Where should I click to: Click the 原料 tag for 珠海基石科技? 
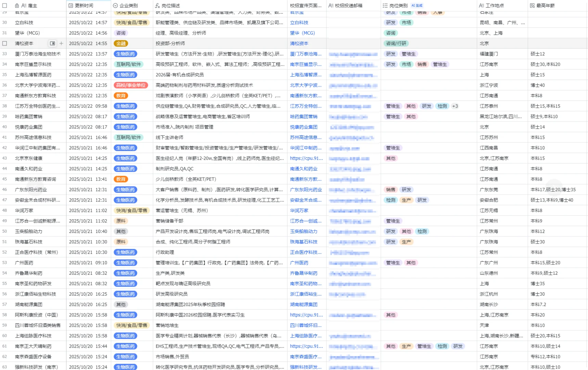121,242
